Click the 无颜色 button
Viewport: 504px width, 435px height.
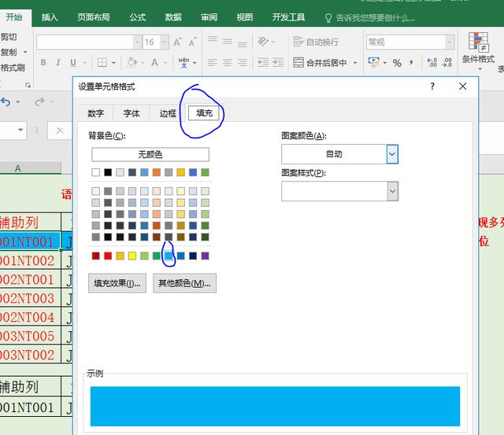pos(150,154)
